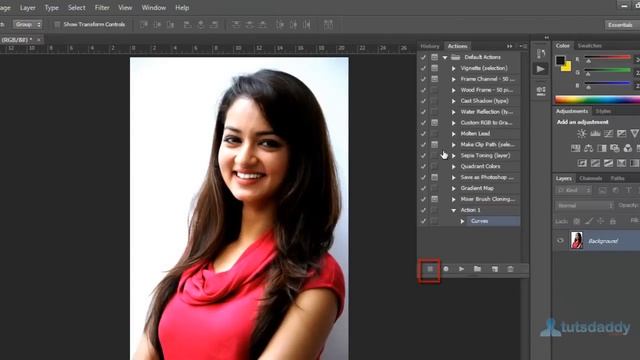
Task: Toggle checkmark for Quadrant Colors action
Action: [x=423, y=166]
